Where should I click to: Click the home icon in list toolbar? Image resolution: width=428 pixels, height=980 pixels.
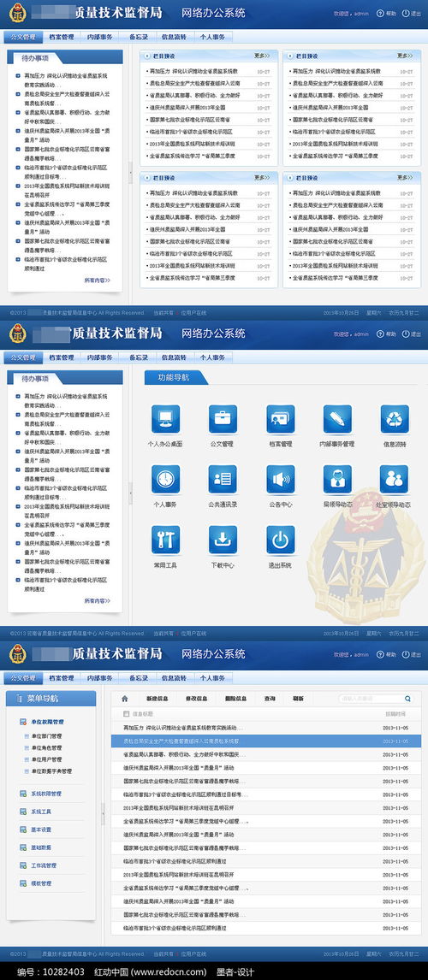click(x=124, y=699)
